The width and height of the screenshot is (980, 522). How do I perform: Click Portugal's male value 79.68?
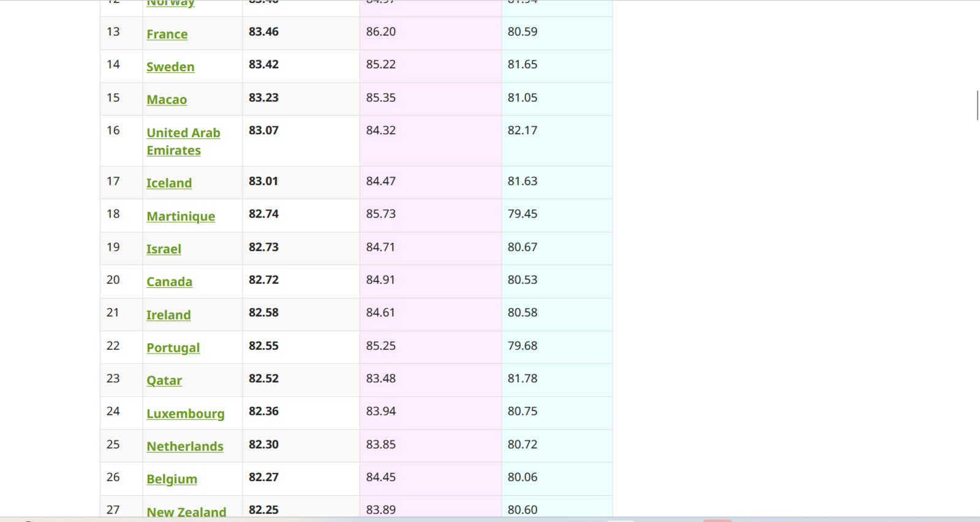(x=522, y=346)
